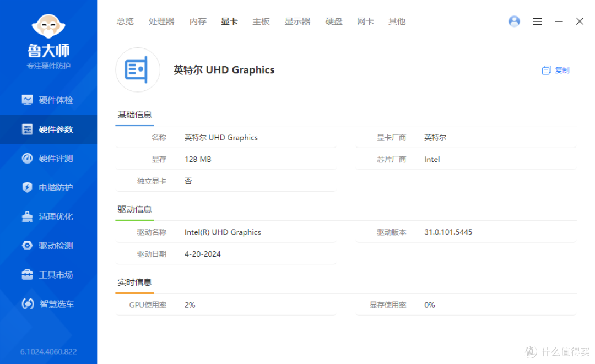The width and height of the screenshot is (595, 364).
Task: Click the GPU使用率 value 2%
Action: click(190, 305)
